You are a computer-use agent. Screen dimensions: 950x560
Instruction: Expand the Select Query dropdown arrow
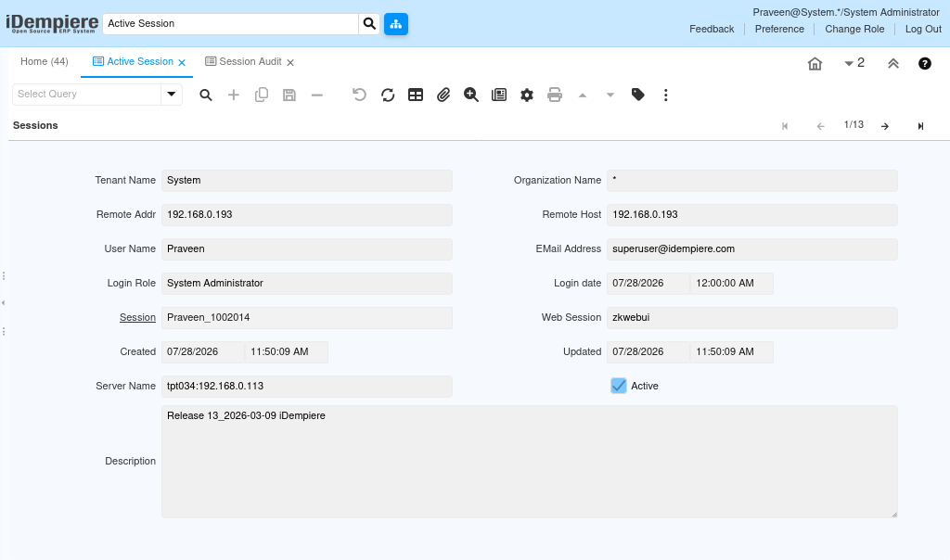click(172, 95)
